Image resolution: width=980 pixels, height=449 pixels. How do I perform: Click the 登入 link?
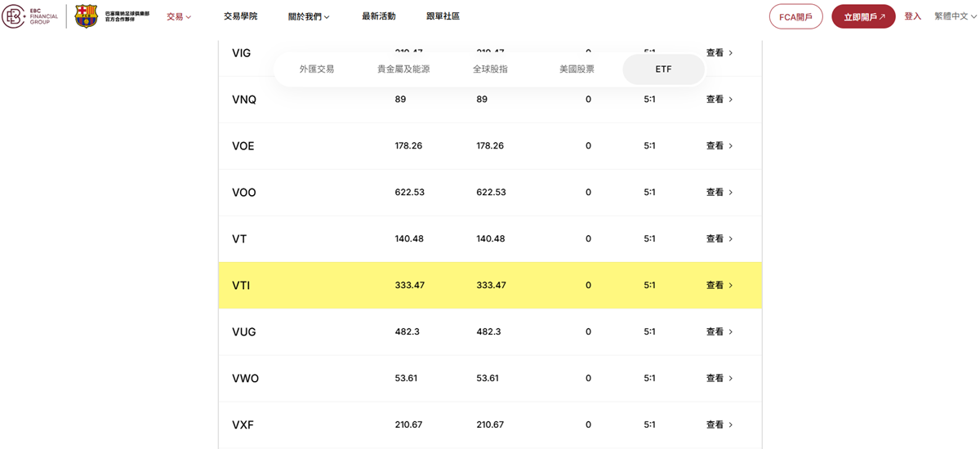[912, 16]
